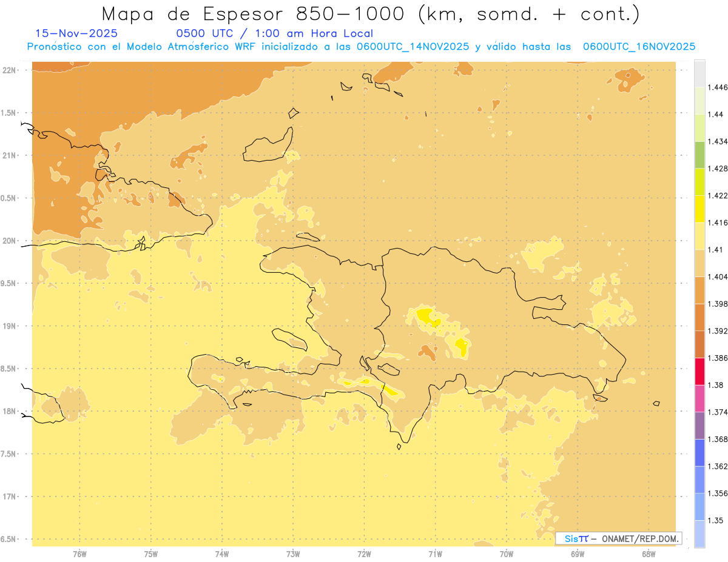Image resolution: width=728 pixels, height=562 pixels.
Task: Select the colorbar label '1.374'
Action: pos(718,412)
